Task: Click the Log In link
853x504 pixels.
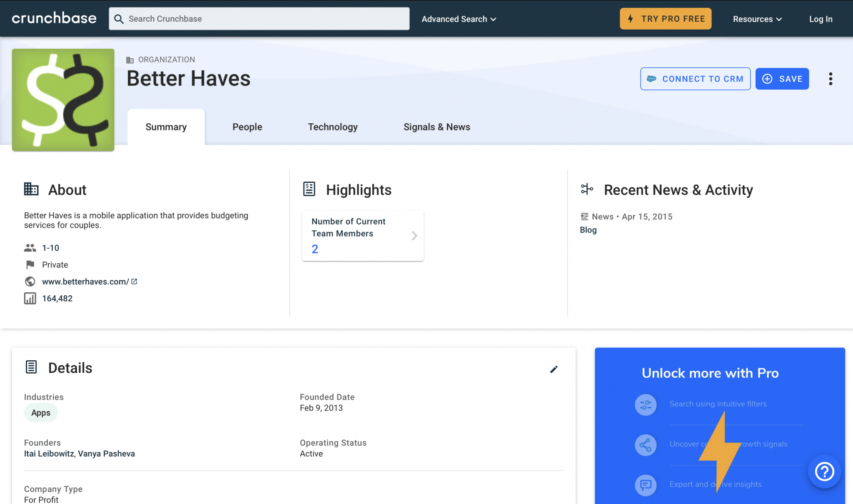Action: (821, 19)
